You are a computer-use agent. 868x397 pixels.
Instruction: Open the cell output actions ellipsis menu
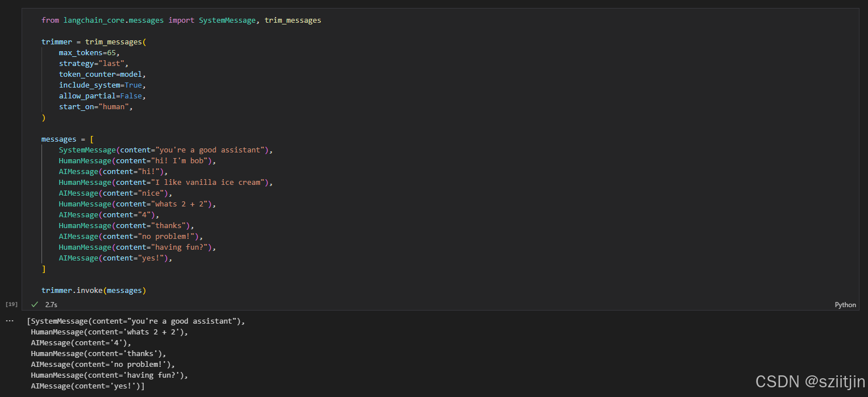tap(9, 321)
